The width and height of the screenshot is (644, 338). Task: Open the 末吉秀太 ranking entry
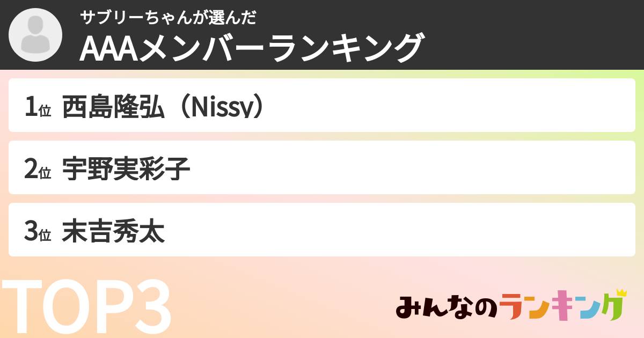113,232
